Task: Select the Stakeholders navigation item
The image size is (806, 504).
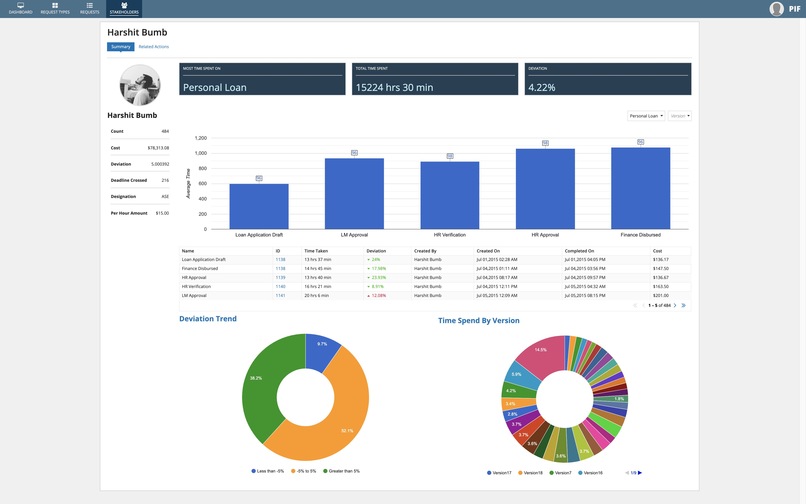Action: coord(124,8)
